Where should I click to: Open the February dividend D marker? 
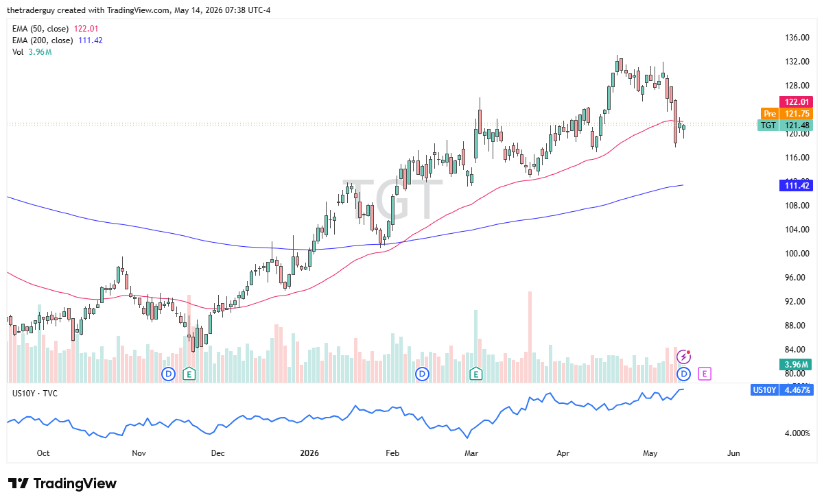(423, 374)
